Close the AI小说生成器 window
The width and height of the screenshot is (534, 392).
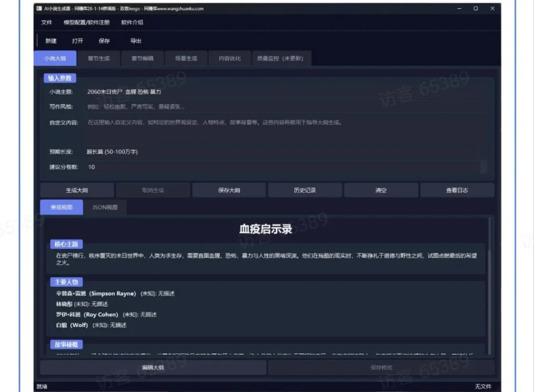tap(492, 8)
